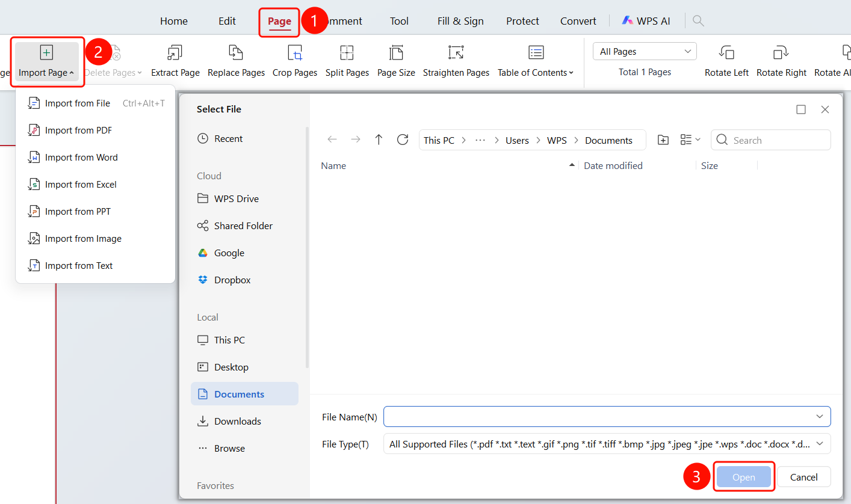Open the All Pages dropdown
This screenshot has height=504, width=851.
(645, 52)
